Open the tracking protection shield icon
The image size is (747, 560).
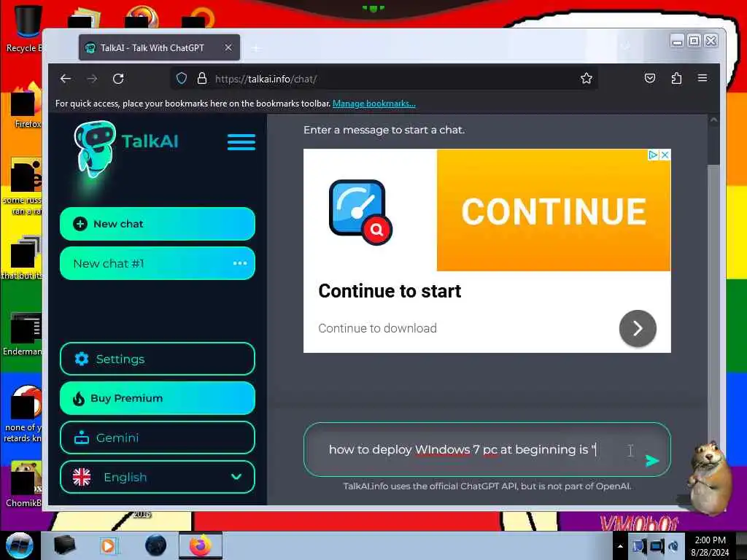(182, 79)
